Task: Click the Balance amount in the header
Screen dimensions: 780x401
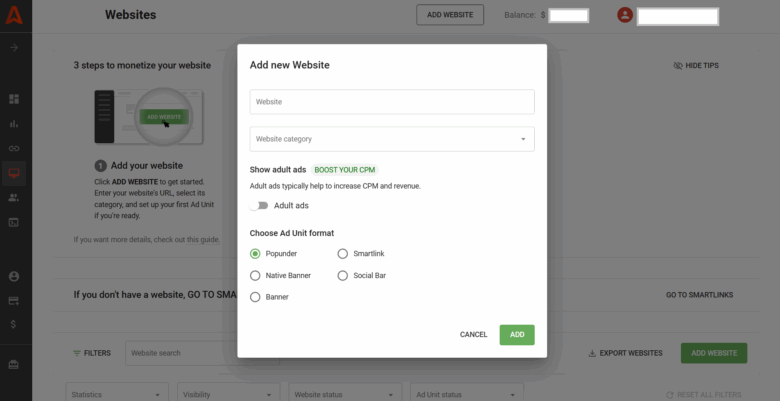Action: [x=569, y=15]
